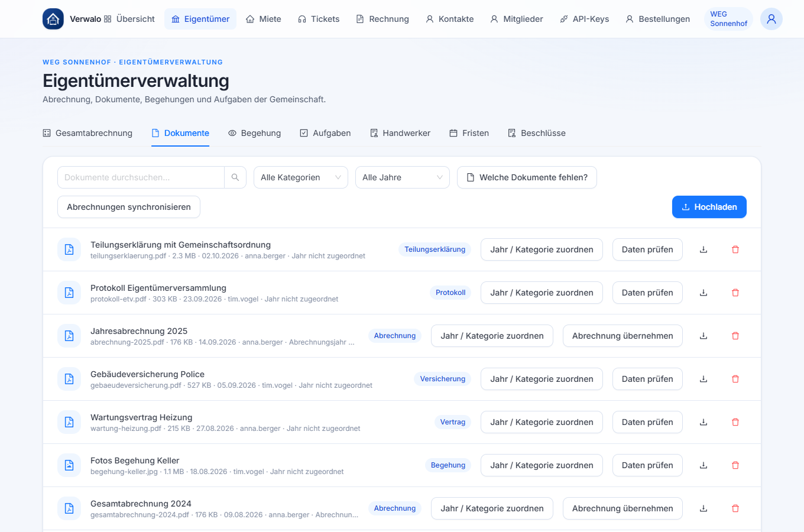The width and height of the screenshot is (804, 532).
Task: Click the Verwalo house logo icon
Action: 53,19
